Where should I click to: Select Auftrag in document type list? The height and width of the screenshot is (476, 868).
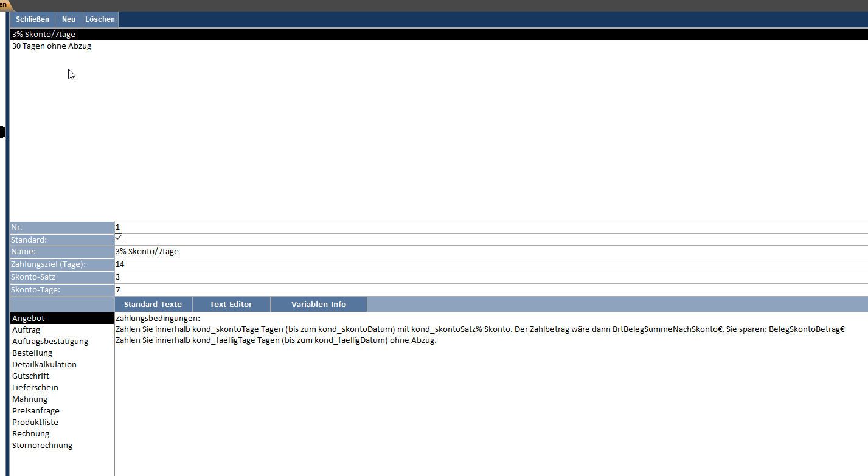tap(26, 330)
